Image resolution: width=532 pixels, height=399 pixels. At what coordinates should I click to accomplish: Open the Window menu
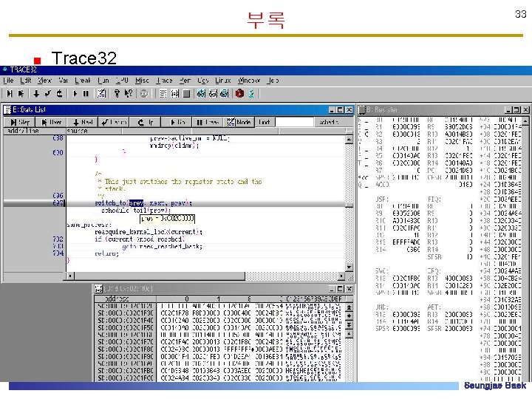tap(249, 81)
